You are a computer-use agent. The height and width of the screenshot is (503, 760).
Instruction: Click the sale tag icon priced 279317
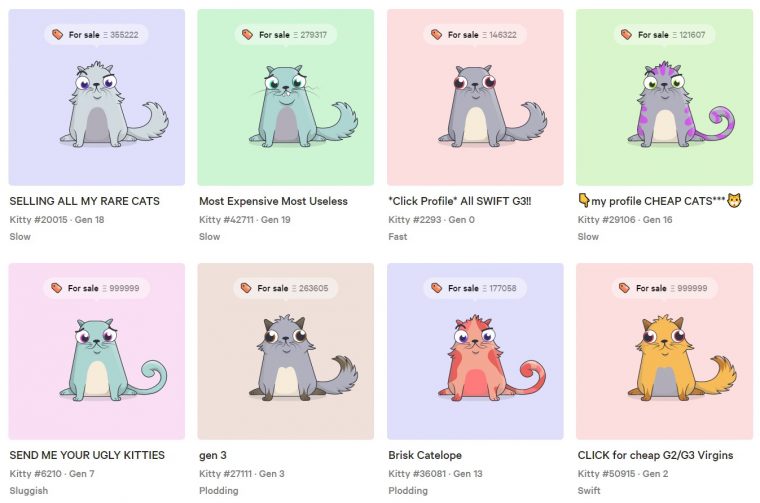click(248, 34)
